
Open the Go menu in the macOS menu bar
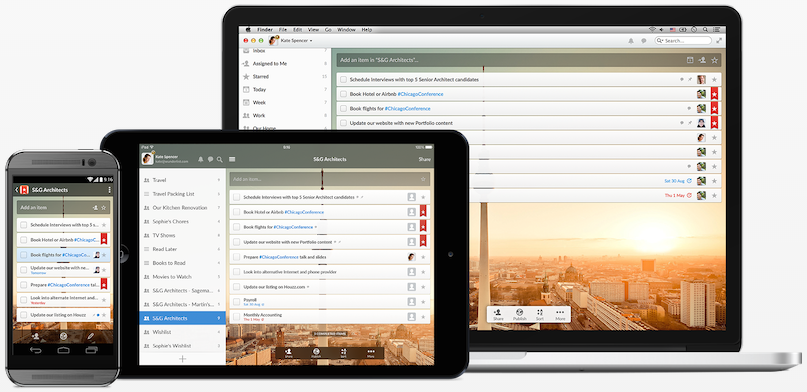(x=328, y=30)
